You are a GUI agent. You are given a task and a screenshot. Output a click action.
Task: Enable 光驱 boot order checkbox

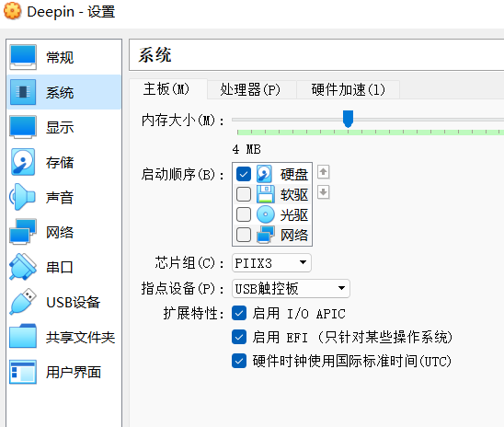[x=244, y=214]
